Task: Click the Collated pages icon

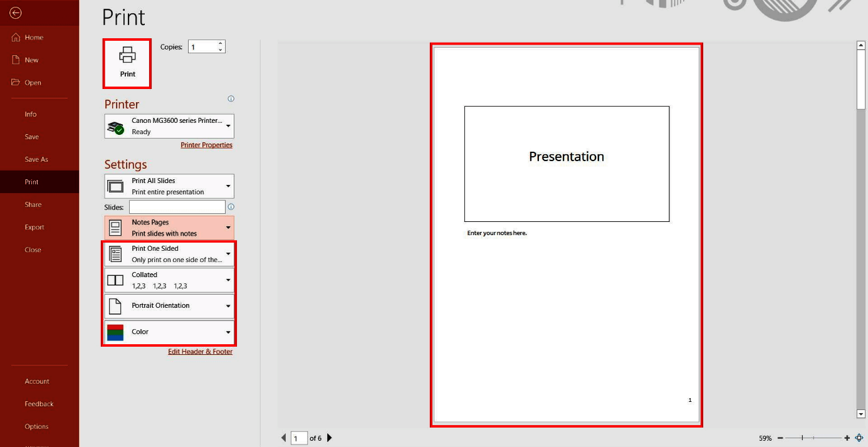Action: pos(115,280)
